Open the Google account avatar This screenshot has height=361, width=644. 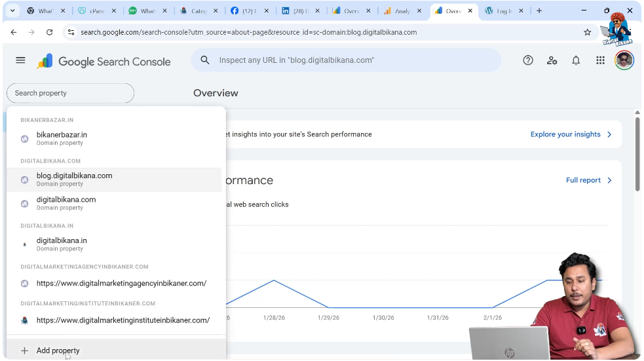624,60
